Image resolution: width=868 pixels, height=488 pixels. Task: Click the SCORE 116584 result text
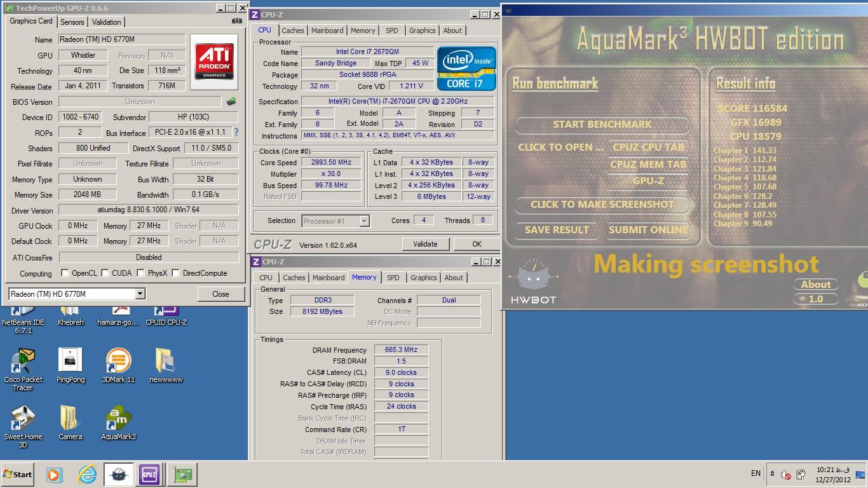point(752,109)
